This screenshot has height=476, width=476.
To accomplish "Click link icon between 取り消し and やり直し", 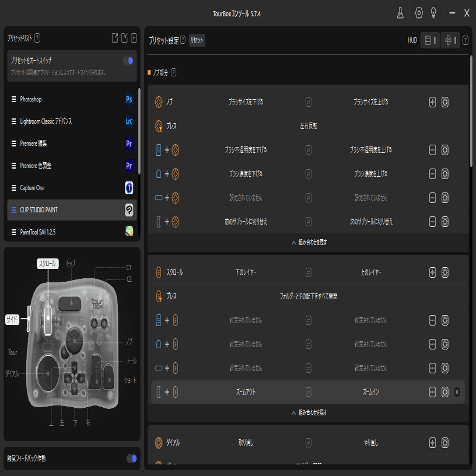I will 308,443.
